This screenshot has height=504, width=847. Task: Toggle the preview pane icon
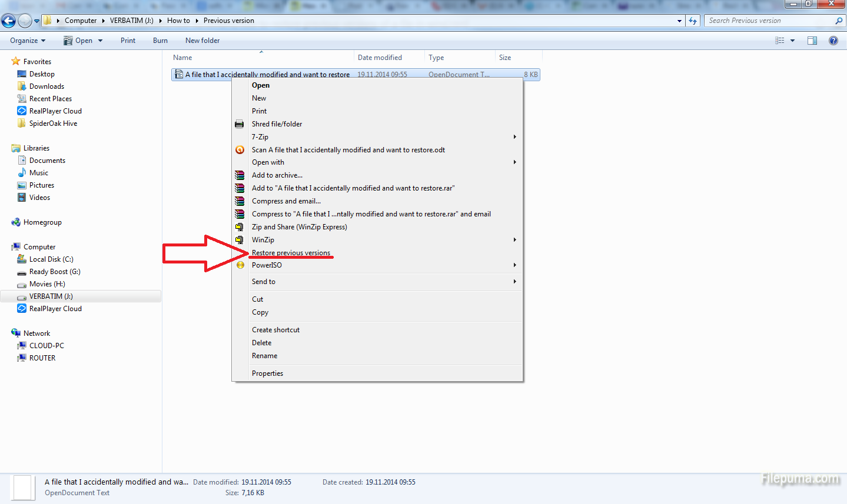click(812, 41)
